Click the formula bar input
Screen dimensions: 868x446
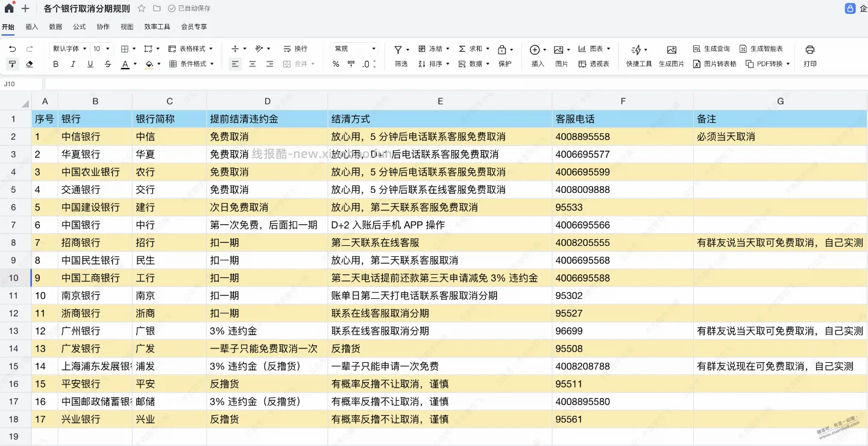point(456,84)
